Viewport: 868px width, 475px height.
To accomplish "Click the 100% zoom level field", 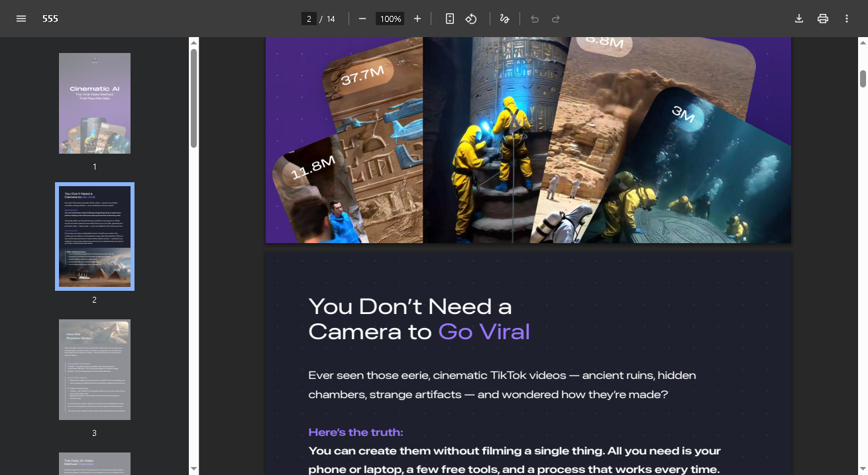I will (390, 19).
